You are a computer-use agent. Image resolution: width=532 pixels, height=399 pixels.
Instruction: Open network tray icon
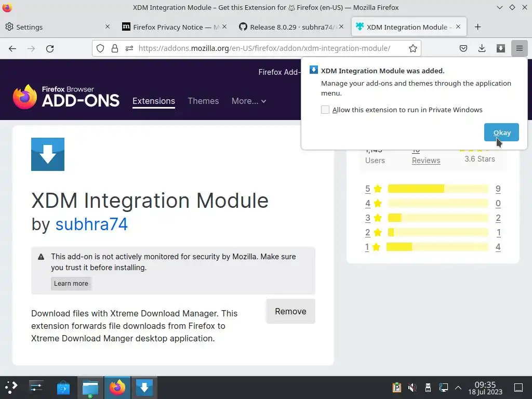point(444,388)
